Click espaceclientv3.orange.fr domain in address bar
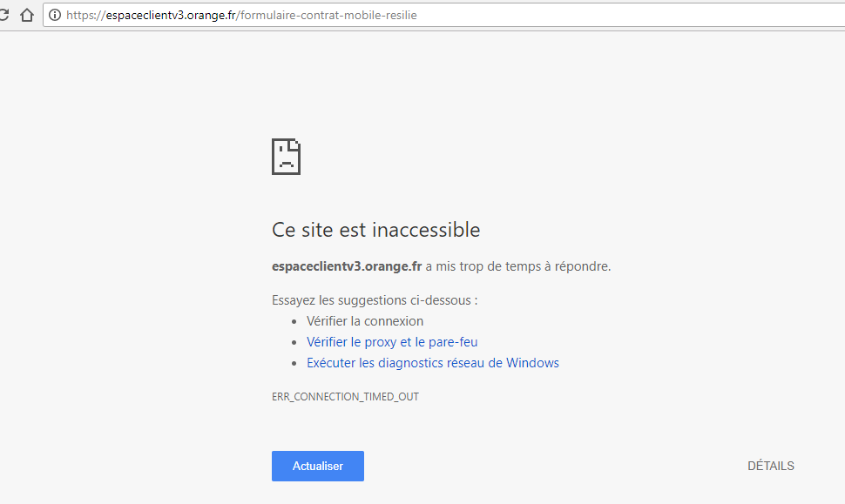 [169, 15]
